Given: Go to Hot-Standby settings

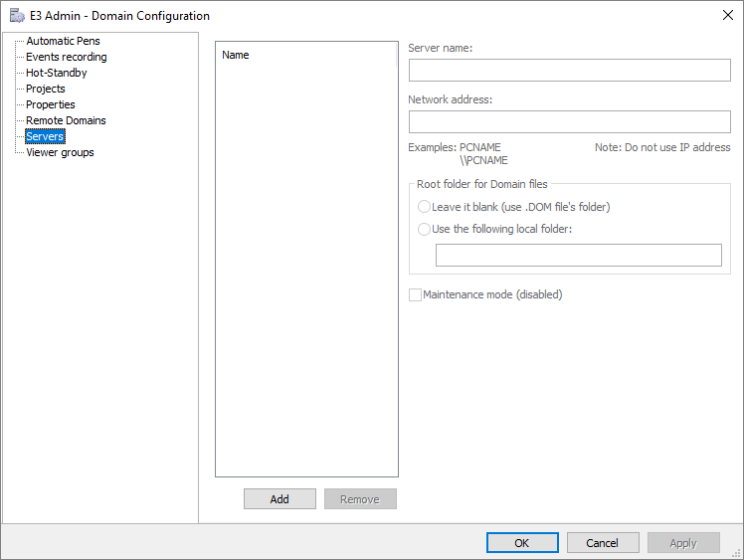Looking at the screenshot, I should pos(56,73).
